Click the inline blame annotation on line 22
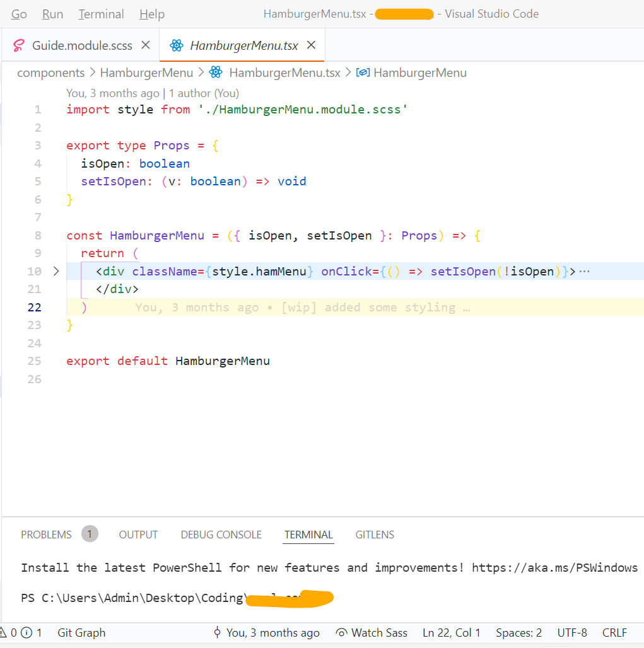This screenshot has width=644, height=648. 302,308
